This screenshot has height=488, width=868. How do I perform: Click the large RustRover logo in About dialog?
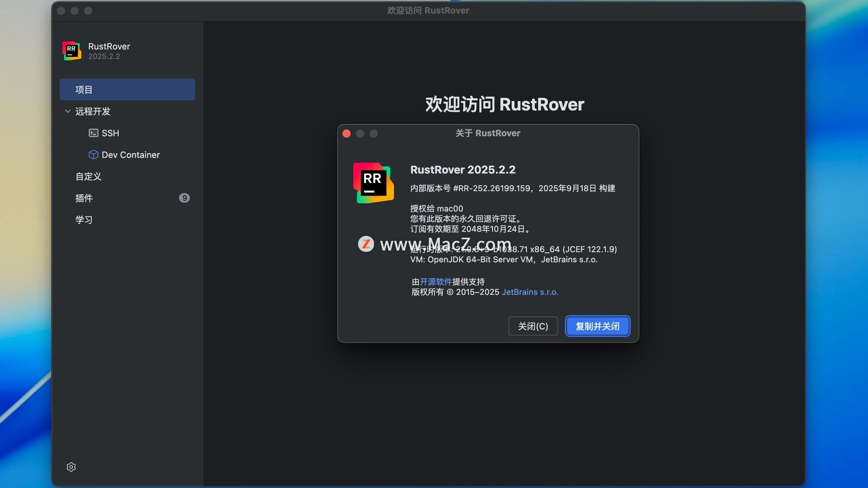click(373, 183)
